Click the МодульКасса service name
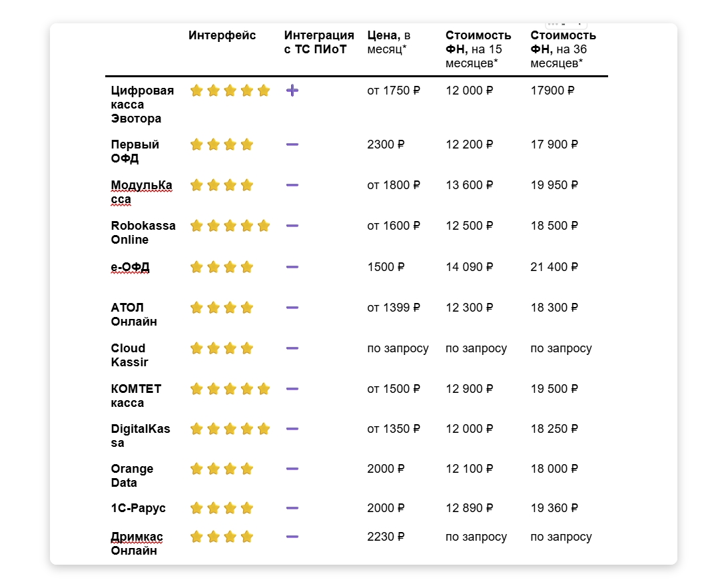This screenshot has height=588, width=728. point(141,192)
